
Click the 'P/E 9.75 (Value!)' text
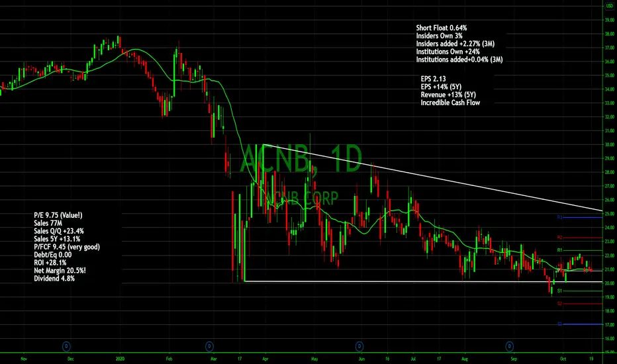coord(58,215)
